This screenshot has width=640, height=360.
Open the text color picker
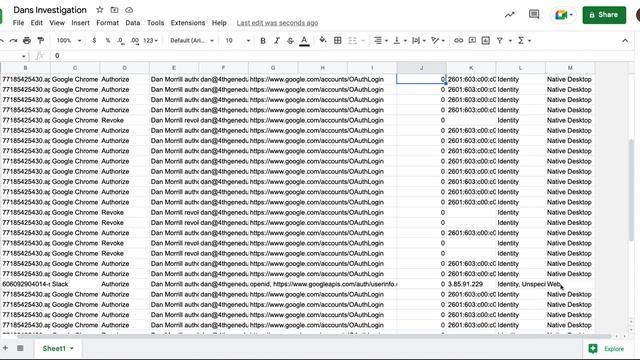tap(304, 40)
